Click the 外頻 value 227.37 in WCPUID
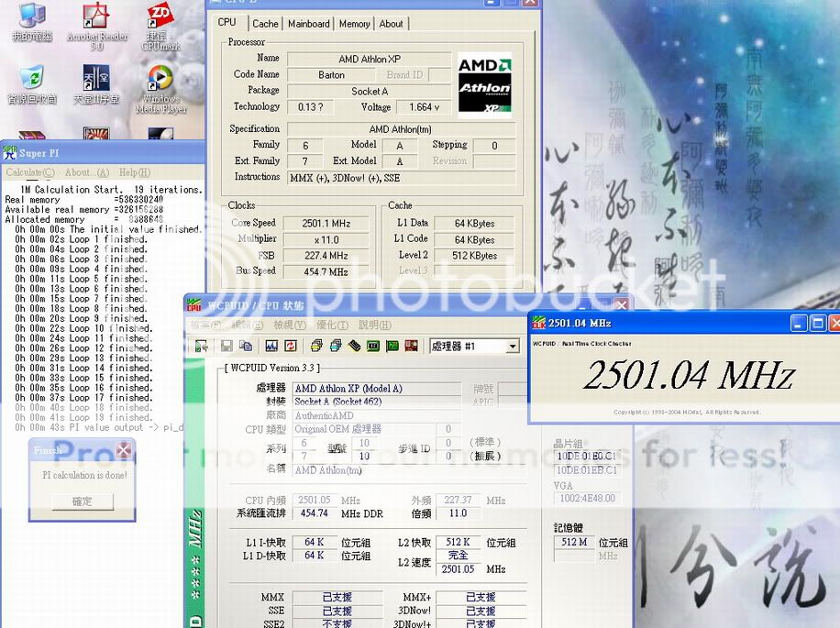 point(458,500)
